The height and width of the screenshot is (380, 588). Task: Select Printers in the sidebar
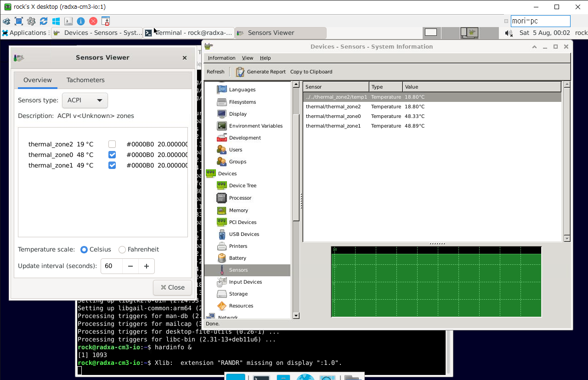238,246
